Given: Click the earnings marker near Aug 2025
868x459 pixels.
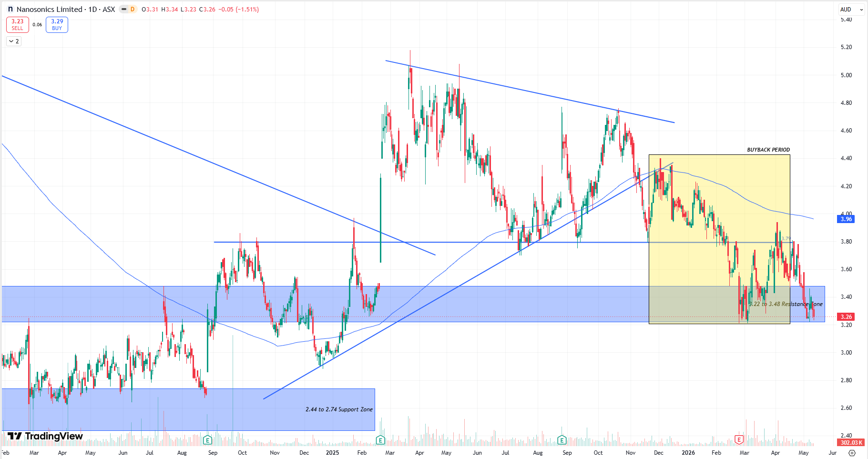Looking at the screenshot, I should (x=562, y=439).
